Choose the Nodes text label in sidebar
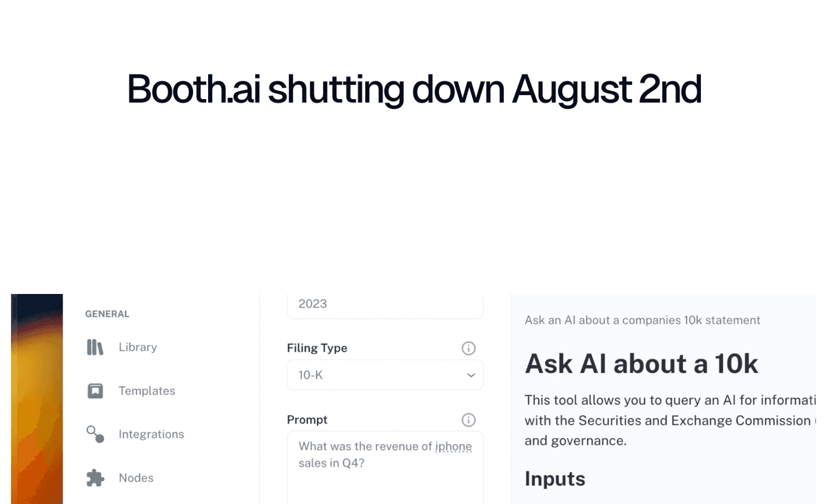 [x=136, y=478]
